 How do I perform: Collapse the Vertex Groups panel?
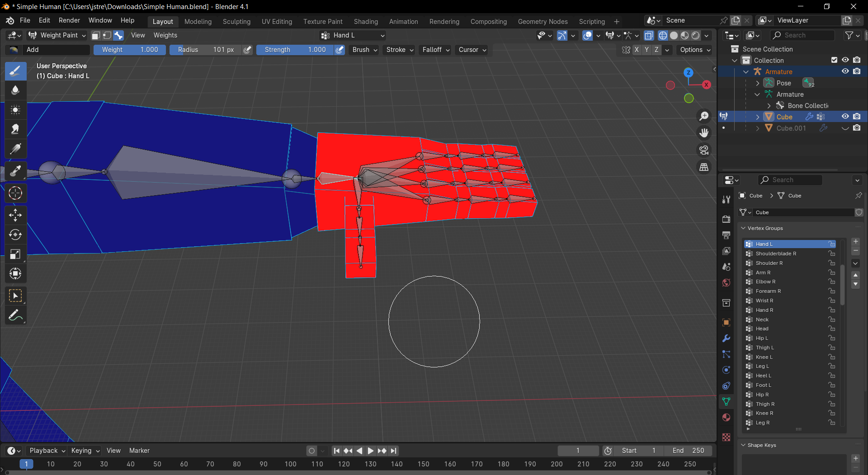click(x=743, y=228)
